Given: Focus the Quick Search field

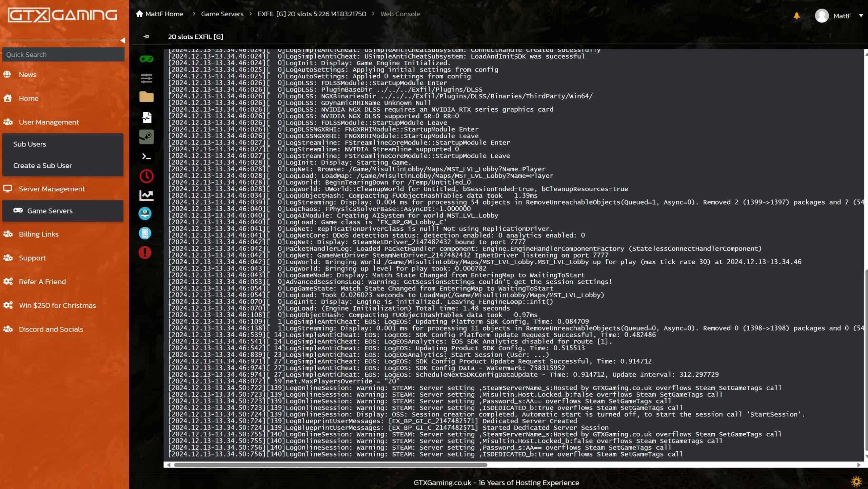Looking at the screenshot, I should point(63,55).
